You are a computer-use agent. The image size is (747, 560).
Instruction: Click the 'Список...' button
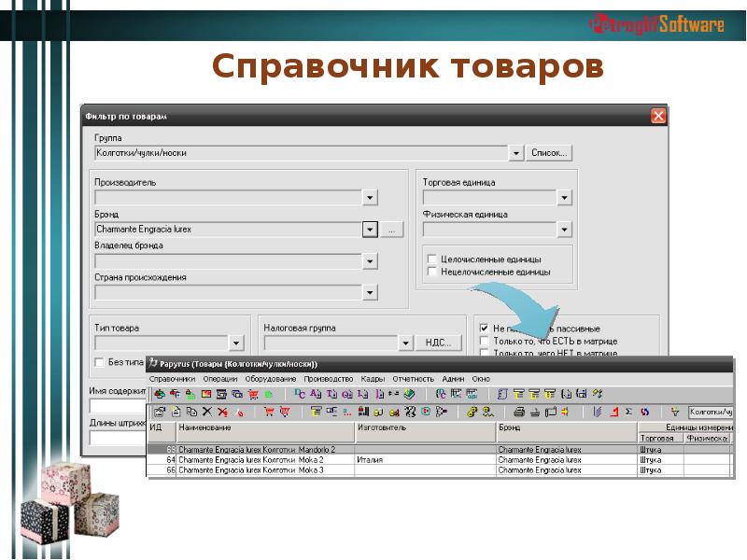pos(549,152)
